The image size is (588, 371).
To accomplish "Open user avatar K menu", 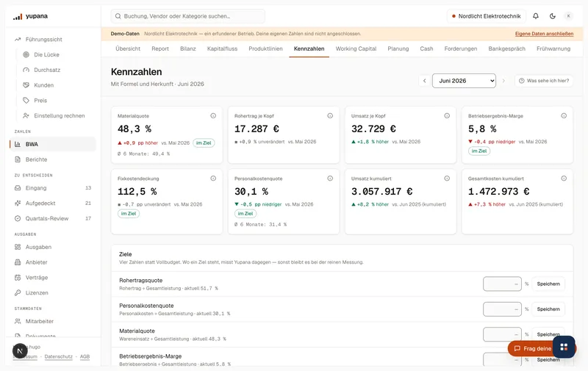I will (568, 16).
